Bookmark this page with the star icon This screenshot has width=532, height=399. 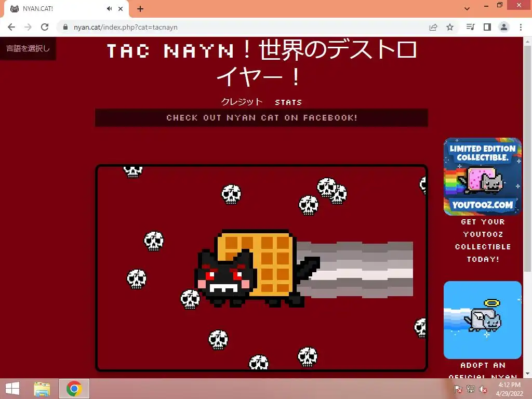pos(450,27)
